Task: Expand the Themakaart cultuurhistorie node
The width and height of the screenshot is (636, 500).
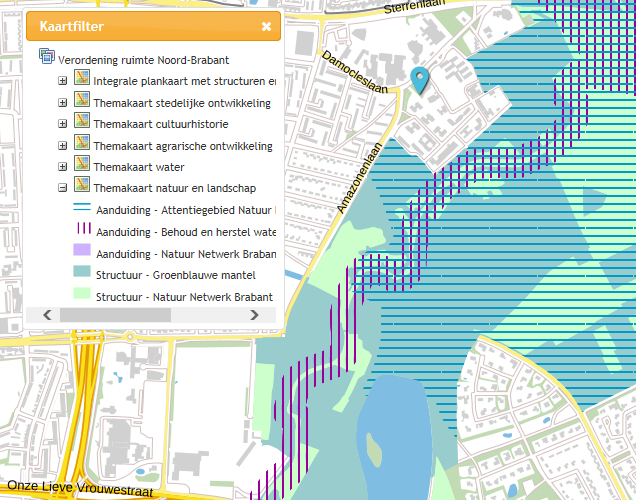Action: [63, 124]
